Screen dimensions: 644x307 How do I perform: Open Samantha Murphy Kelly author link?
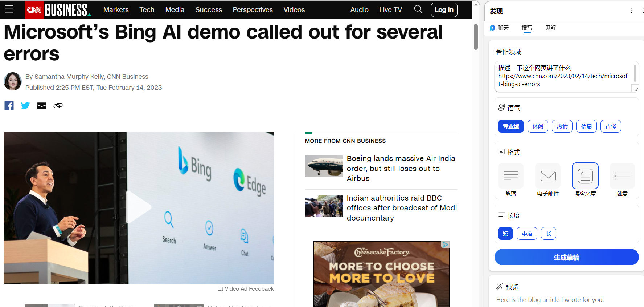click(69, 77)
